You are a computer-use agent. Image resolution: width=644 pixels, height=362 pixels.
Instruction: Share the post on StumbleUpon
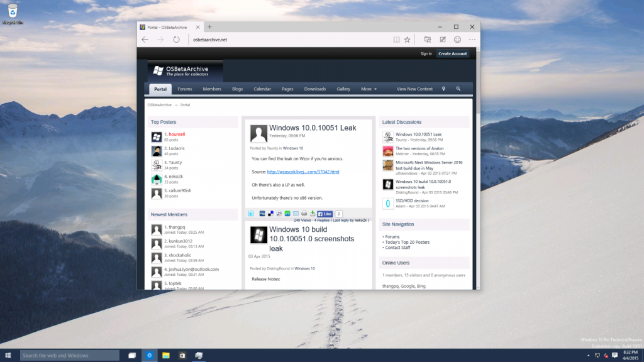(x=287, y=214)
